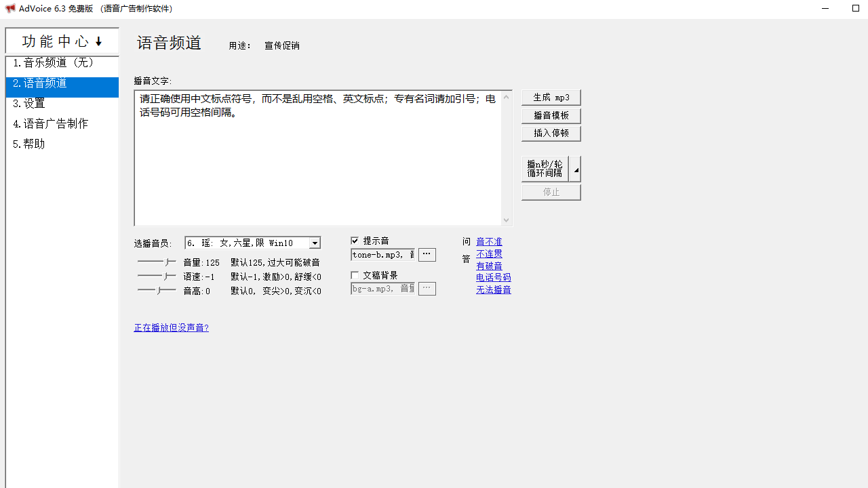Screen dimensions: 868x488
Task: Open 4.语音广告制作 in sidebar
Action: click(62, 124)
